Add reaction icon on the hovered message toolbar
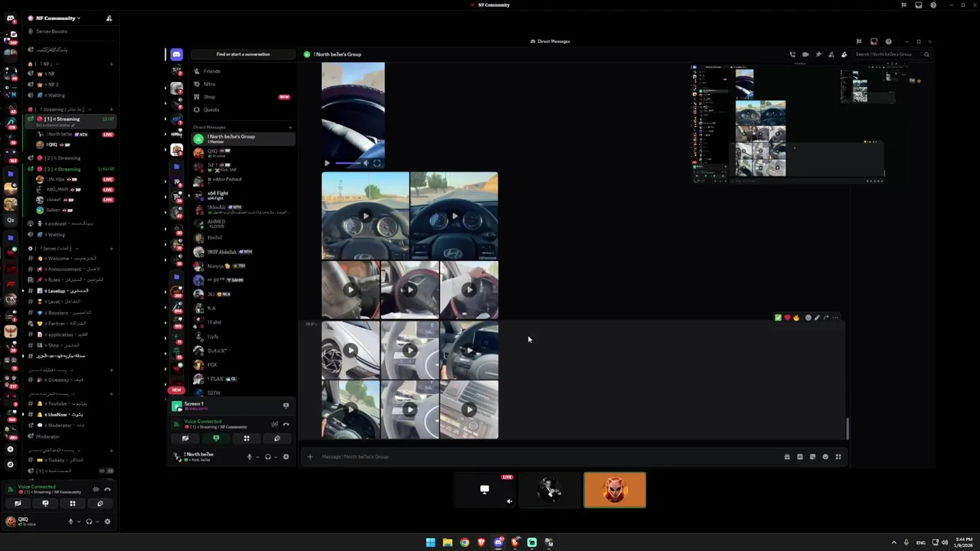Image resolution: width=980 pixels, height=551 pixels. (x=808, y=318)
